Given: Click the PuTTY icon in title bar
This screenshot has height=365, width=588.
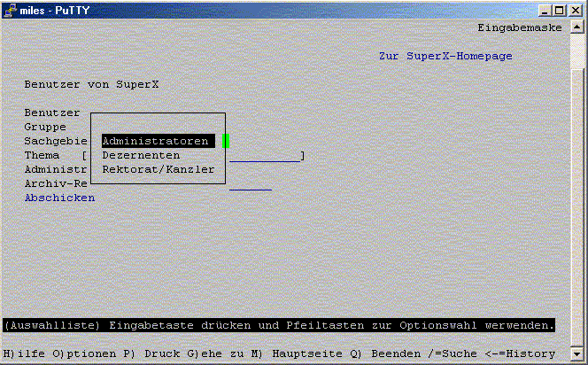Looking at the screenshot, I should tap(10, 10).
